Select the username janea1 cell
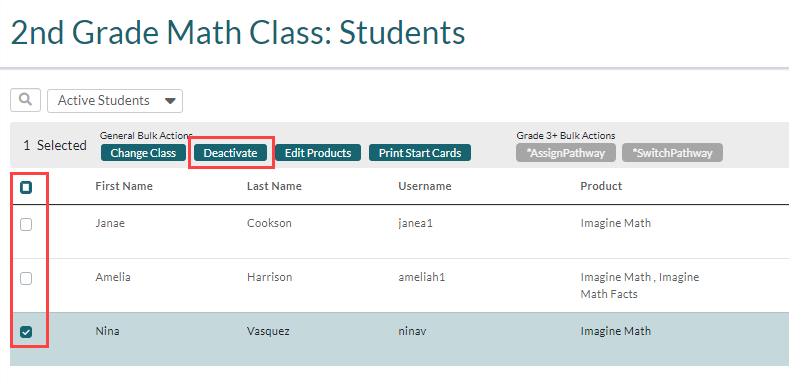 pos(415,223)
